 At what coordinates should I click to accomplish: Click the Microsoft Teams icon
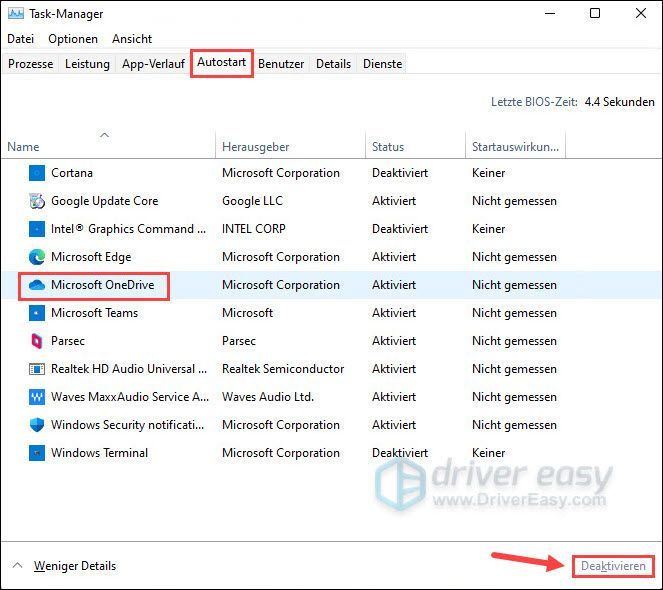pos(37,313)
